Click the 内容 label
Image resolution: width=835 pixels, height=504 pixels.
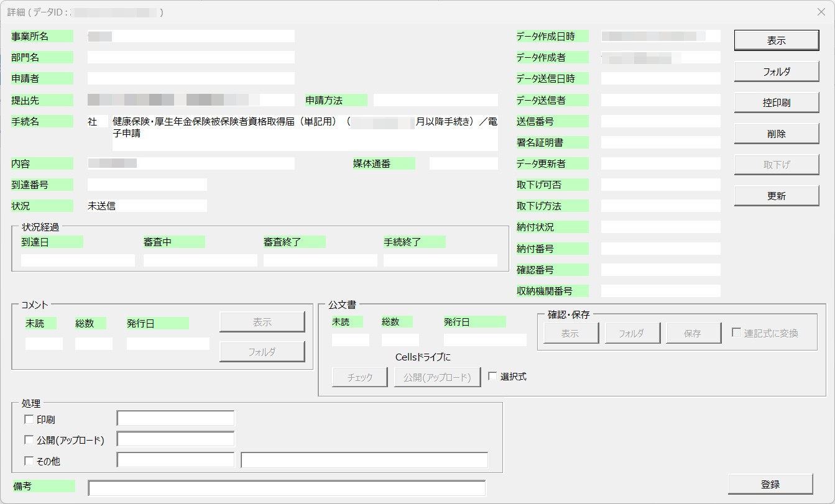pyautogui.click(x=42, y=163)
